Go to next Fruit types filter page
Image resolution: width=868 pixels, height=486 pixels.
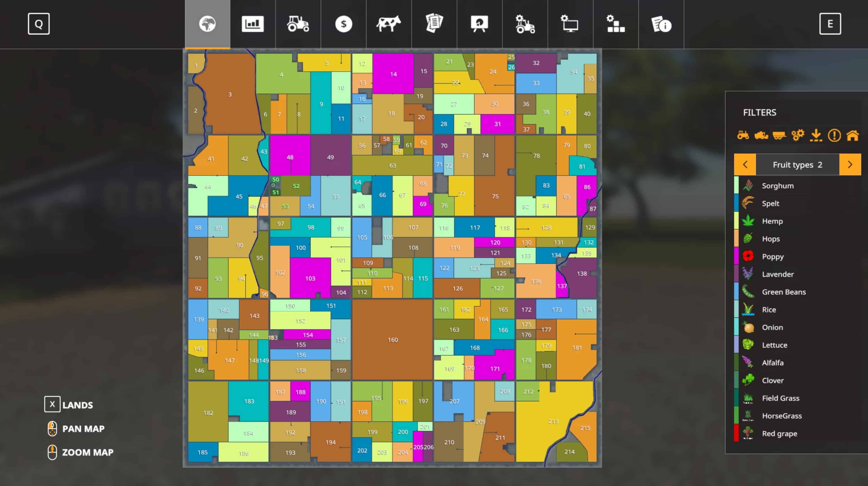(x=850, y=164)
